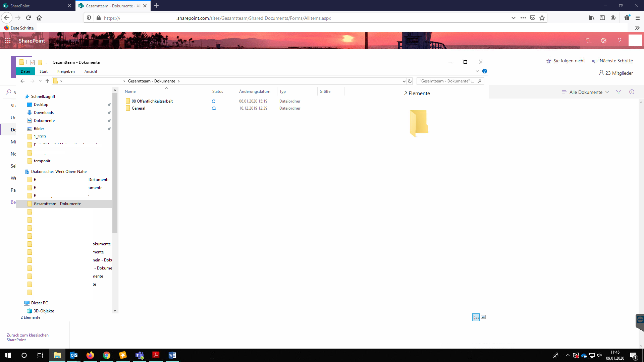Switch to large icons view button
The image size is (644, 362).
pyautogui.click(x=483, y=317)
